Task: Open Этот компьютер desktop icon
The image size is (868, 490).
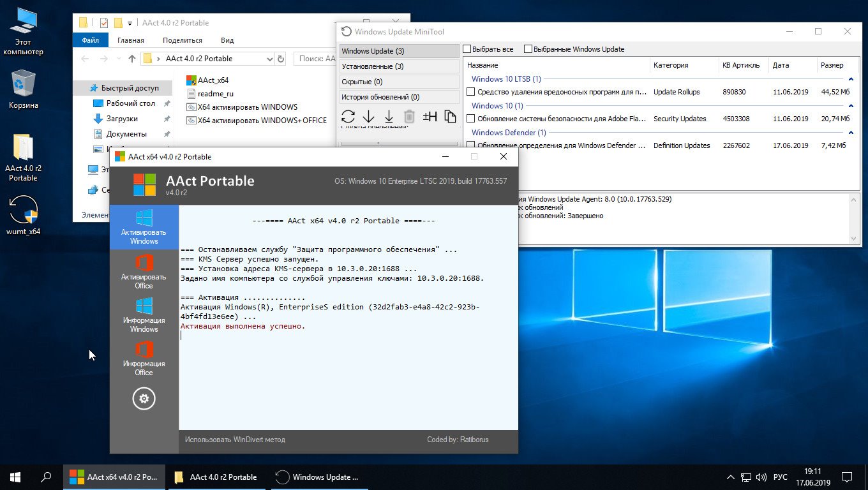Action: click(x=23, y=31)
